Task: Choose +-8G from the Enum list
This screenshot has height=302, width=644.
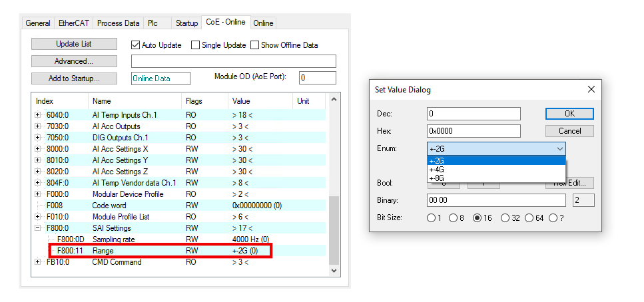Action: point(496,178)
